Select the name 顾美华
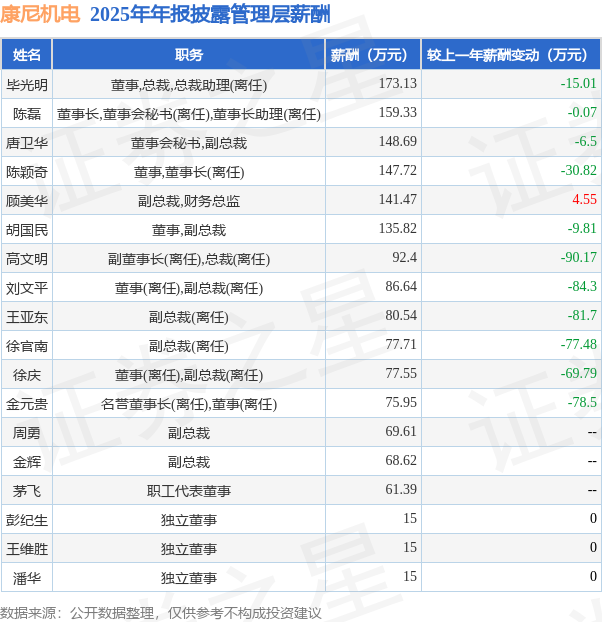The width and height of the screenshot is (602, 622). pos(27,201)
